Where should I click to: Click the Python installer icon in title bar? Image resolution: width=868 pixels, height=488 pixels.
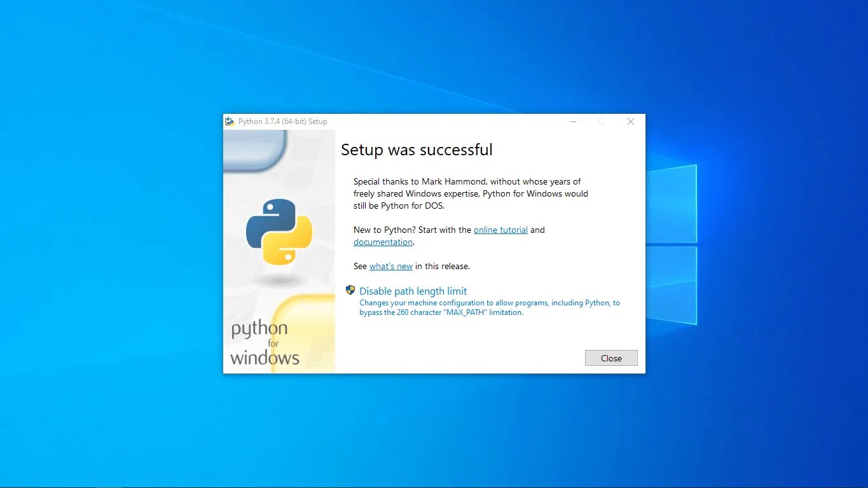click(x=230, y=122)
